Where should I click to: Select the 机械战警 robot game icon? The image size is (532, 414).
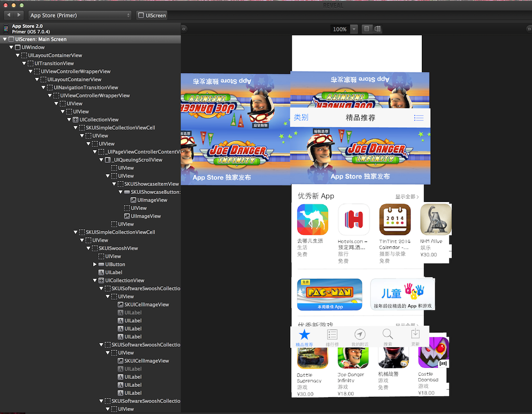click(x=393, y=357)
